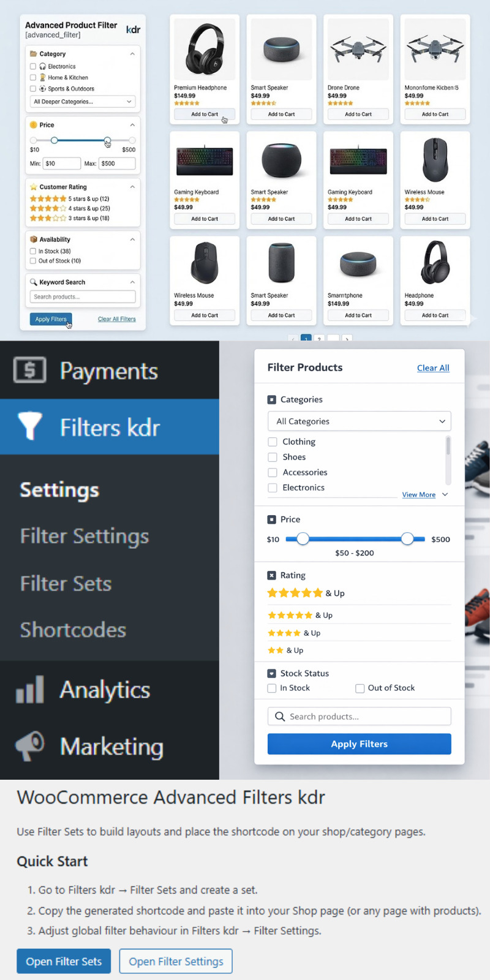Click the Sports & Outdoors ball icon

click(43, 89)
